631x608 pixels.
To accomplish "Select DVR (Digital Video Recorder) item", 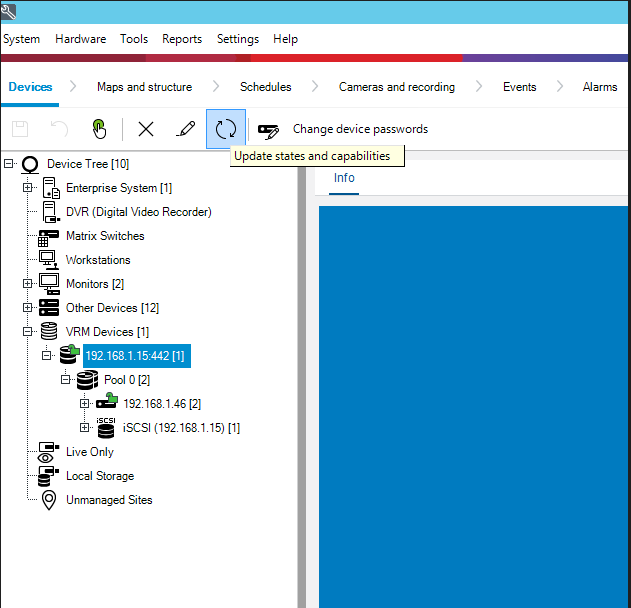I will point(138,212).
